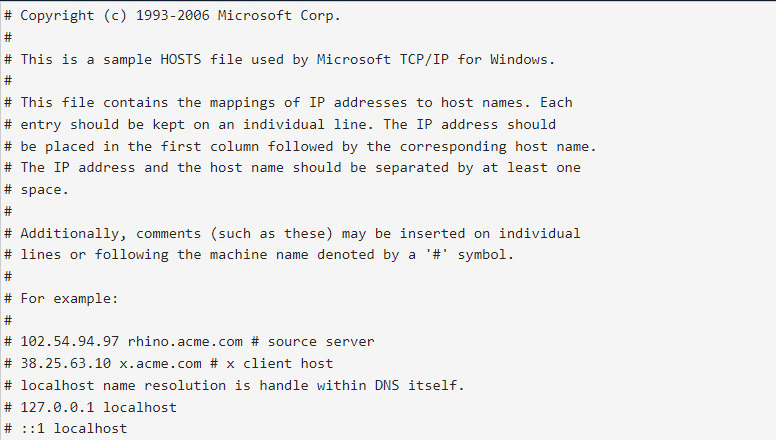Click the word "Each" ending the line
The image size is (776, 440).
[x=556, y=102]
